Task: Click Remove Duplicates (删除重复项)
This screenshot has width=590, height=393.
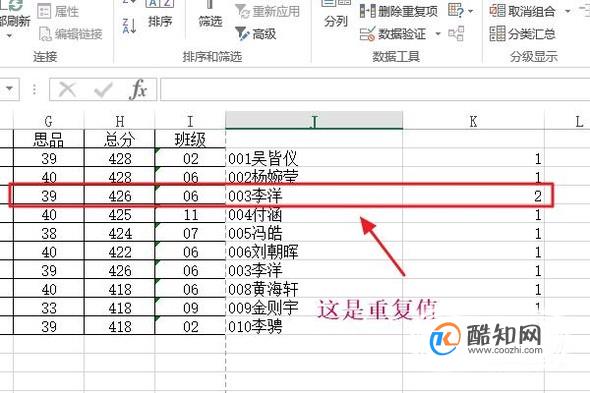Action: tap(398, 11)
